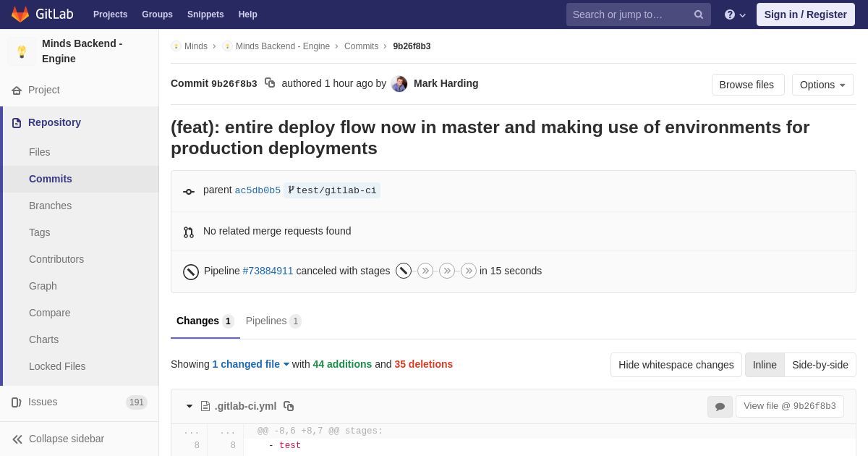
Task: Click the GitLab fox logo
Action: (20, 14)
